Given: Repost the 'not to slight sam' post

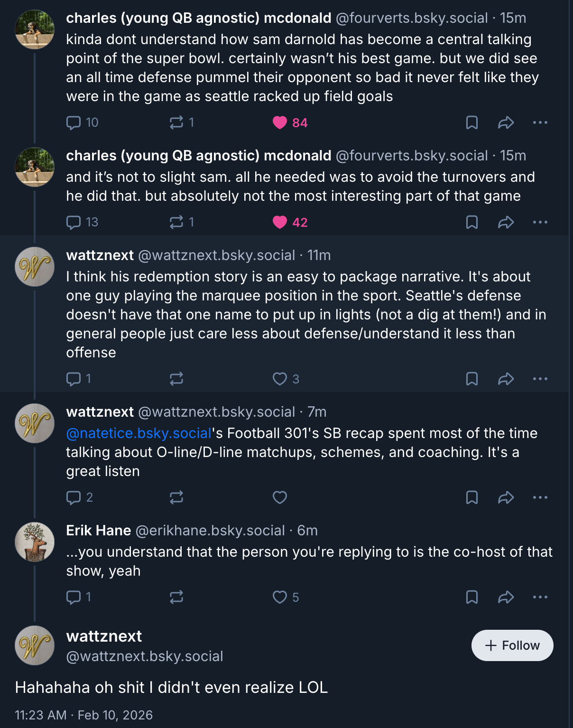Looking at the screenshot, I should 176,222.
